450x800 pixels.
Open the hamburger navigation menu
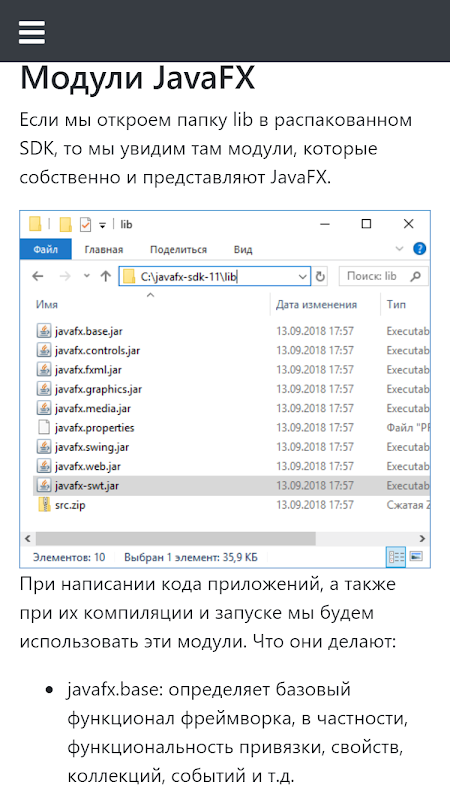[x=32, y=33]
